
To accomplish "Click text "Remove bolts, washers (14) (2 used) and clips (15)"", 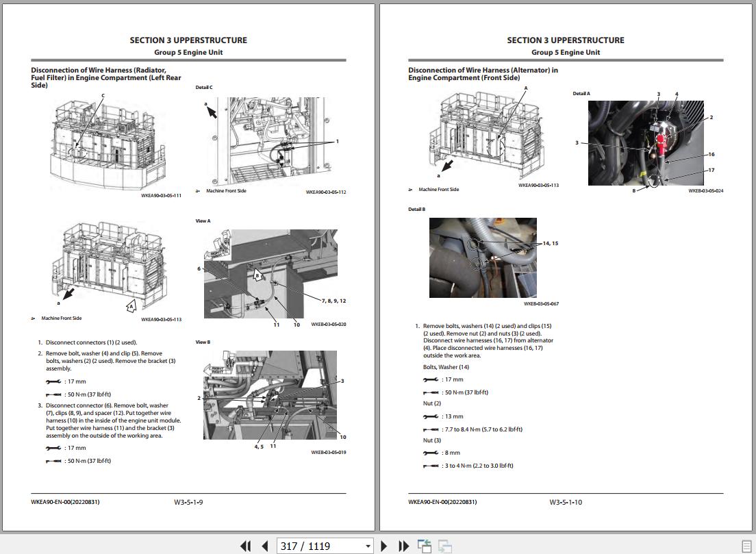I will (x=488, y=326).
